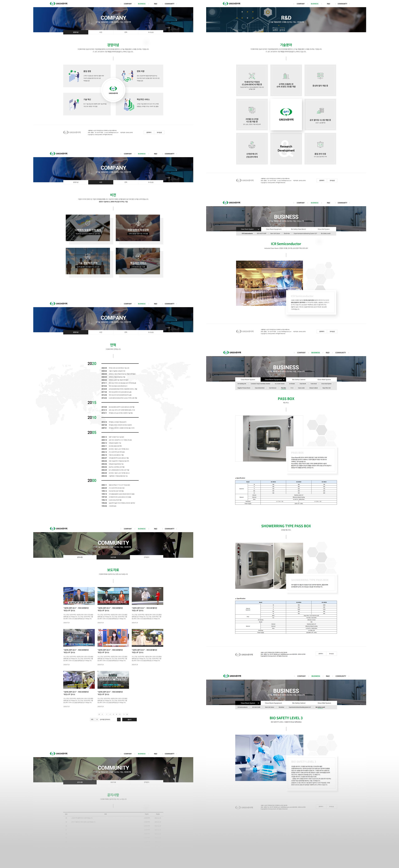Click the magnifier icon on Clean Bench tile
The height and width of the screenshot is (868, 399).
pyautogui.click(x=252, y=76)
